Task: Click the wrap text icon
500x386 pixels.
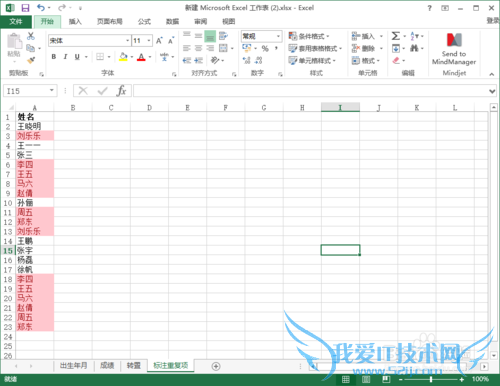Action: [x=223, y=36]
